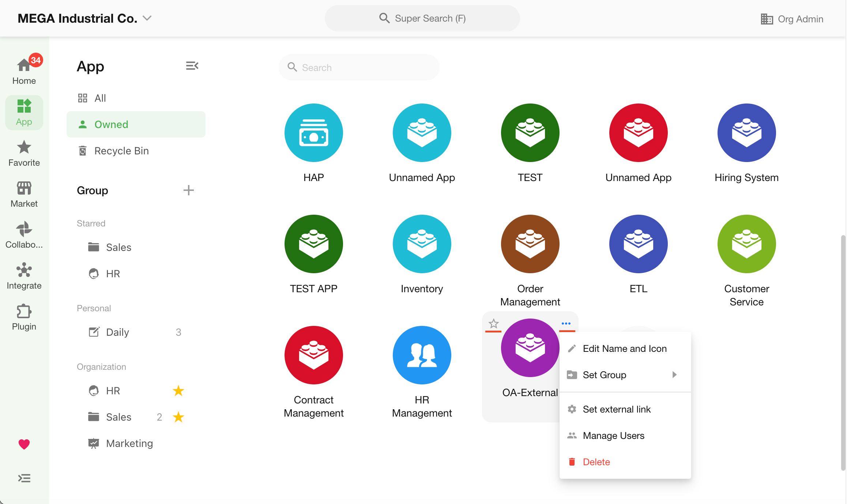The width and height of the screenshot is (847, 504).
Task: Open the Plugin sidebar section
Action: pyautogui.click(x=24, y=317)
